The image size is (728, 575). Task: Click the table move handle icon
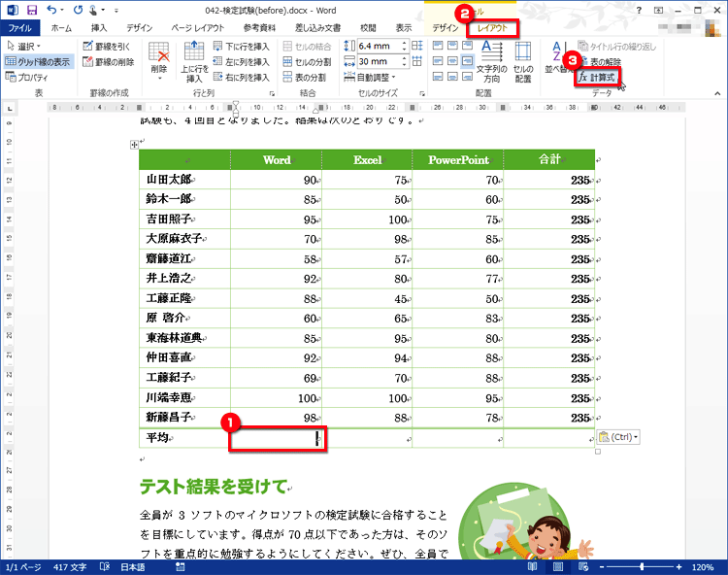[x=134, y=145]
